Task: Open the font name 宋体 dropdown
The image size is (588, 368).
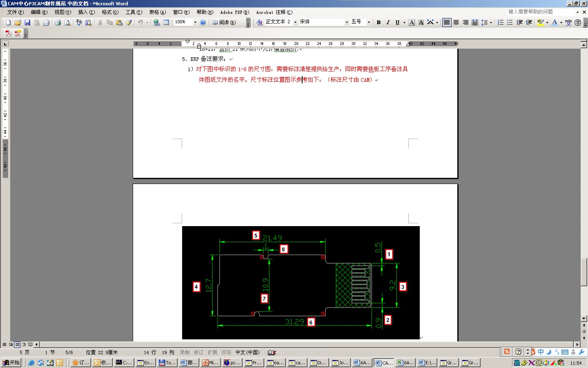Action: click(347, 22)
